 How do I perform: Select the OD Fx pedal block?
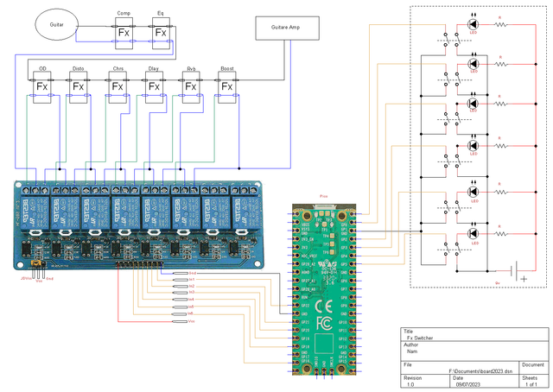[x=42, y=87]
